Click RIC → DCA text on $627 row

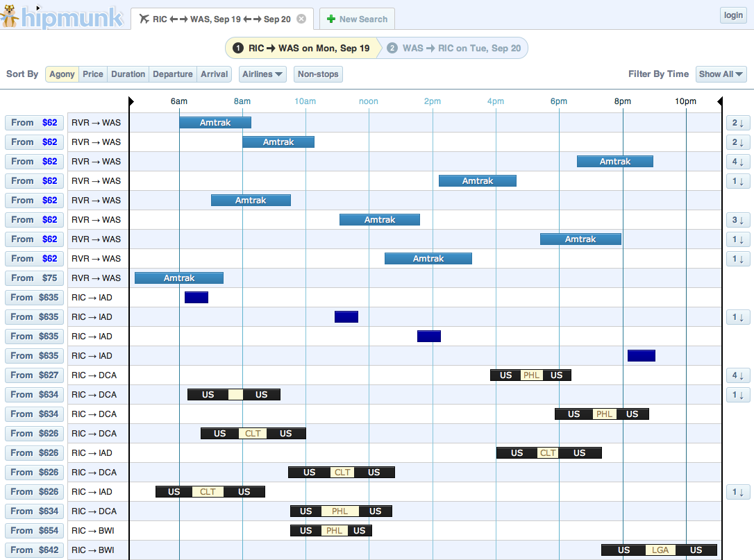[x=94, y=375]
